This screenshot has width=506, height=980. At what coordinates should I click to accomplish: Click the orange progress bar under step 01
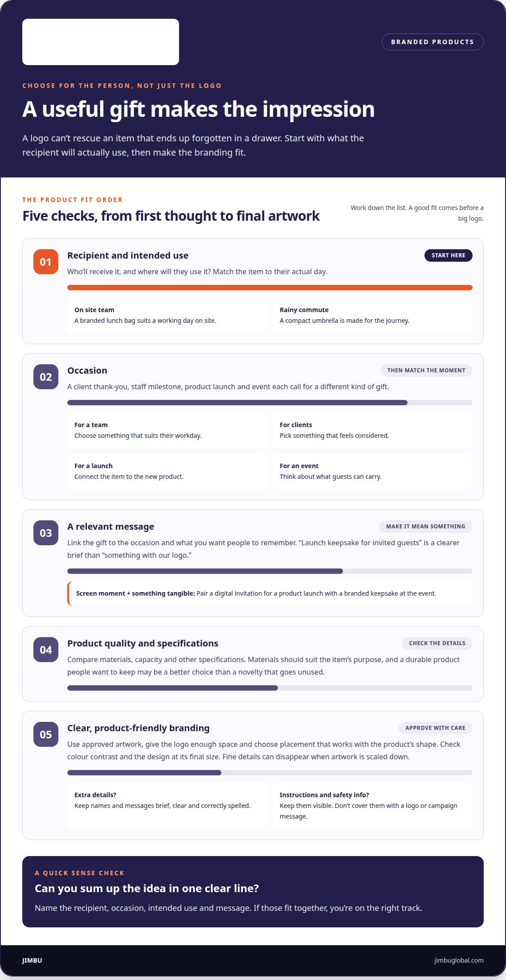(x=270, y=288)
